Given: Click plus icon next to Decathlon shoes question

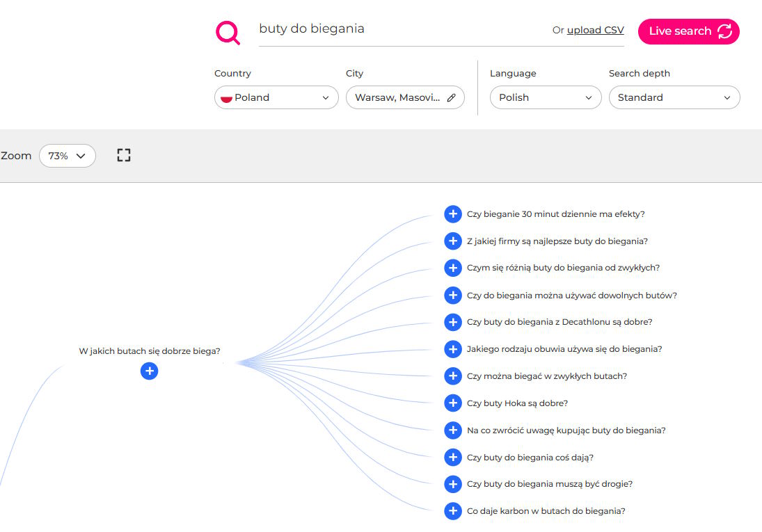Looking at the screenshot, I should click(x=453, y=322).
